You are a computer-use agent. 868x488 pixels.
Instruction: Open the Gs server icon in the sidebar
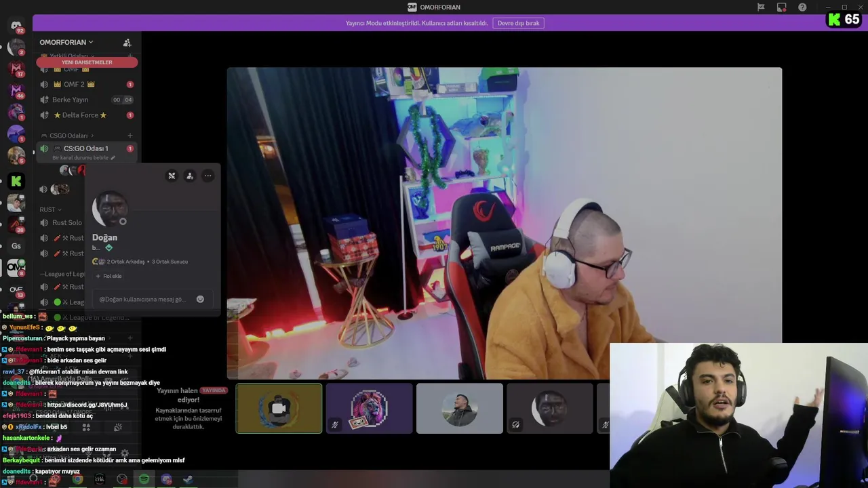[16, 246]
